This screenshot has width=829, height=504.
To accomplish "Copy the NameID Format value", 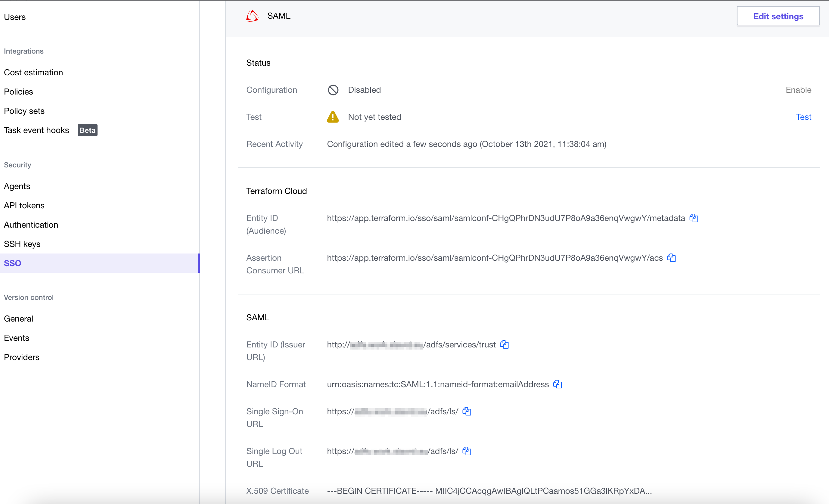I will tap(557, 384).
